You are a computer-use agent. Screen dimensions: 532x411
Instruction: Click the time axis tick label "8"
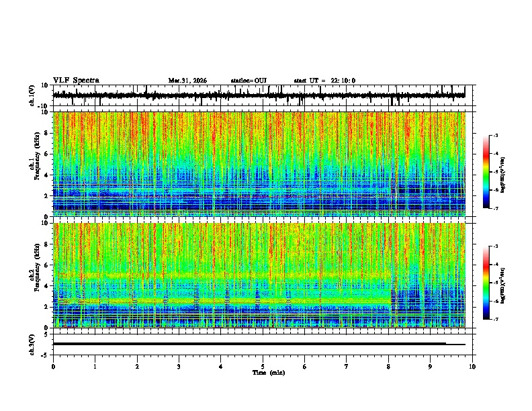coord(388,367)
